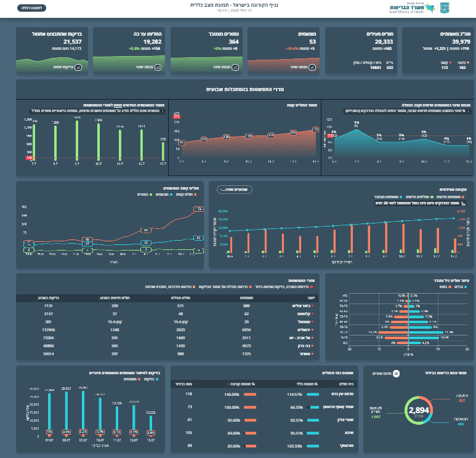Click the 837 value beside the donut chart
Screen dimensions: 476x458
pos(462,401)
